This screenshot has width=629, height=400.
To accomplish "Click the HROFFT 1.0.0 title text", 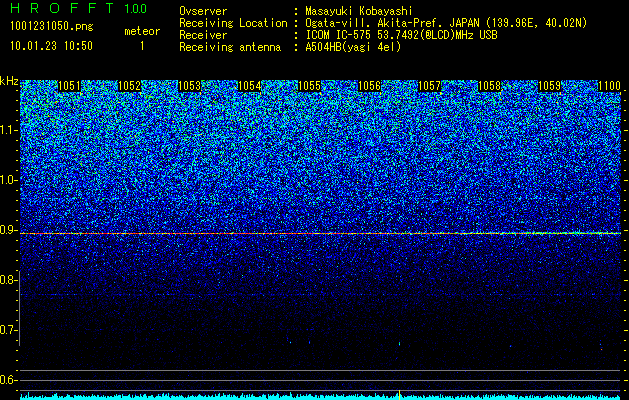I will point(79,8).
